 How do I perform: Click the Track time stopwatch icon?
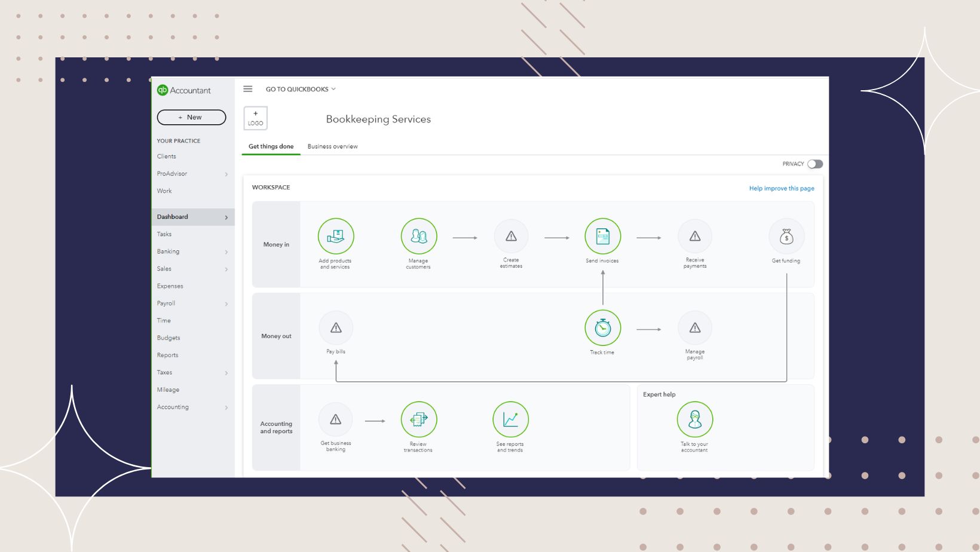pyautogui.click(x=602, y=327)
